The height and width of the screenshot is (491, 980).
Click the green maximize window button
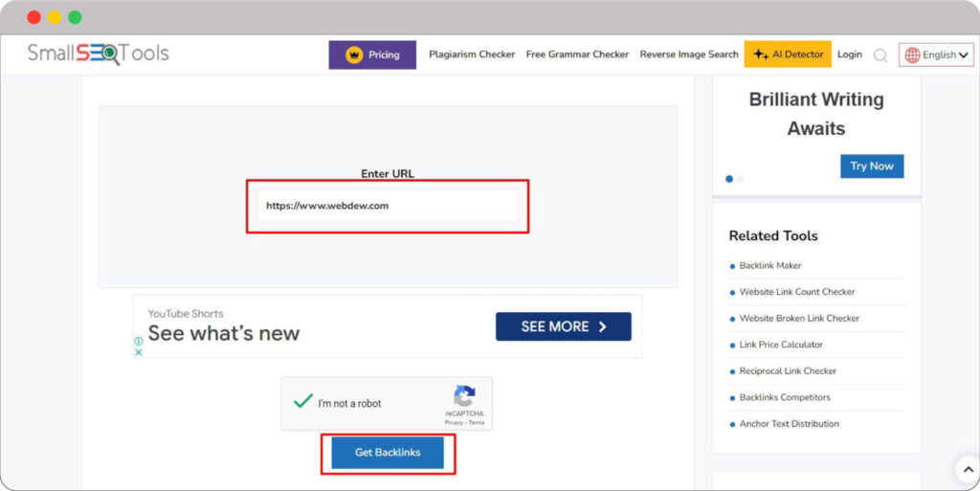75,17
